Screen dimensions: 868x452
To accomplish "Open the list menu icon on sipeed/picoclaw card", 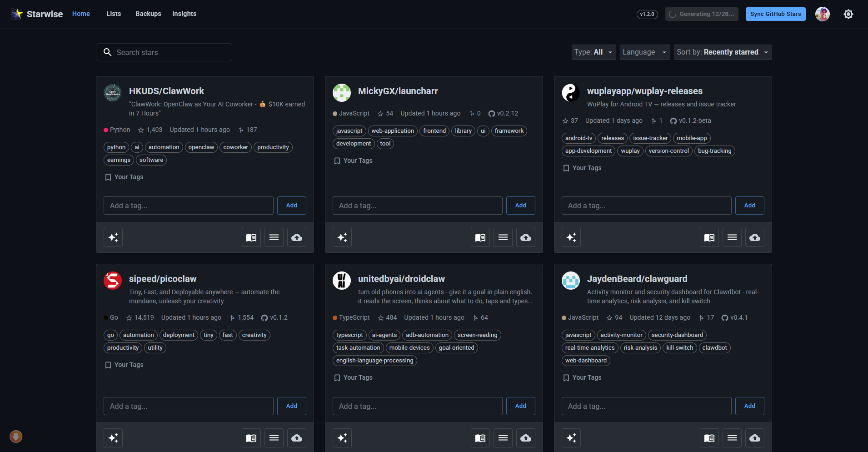I will point(274,438).
